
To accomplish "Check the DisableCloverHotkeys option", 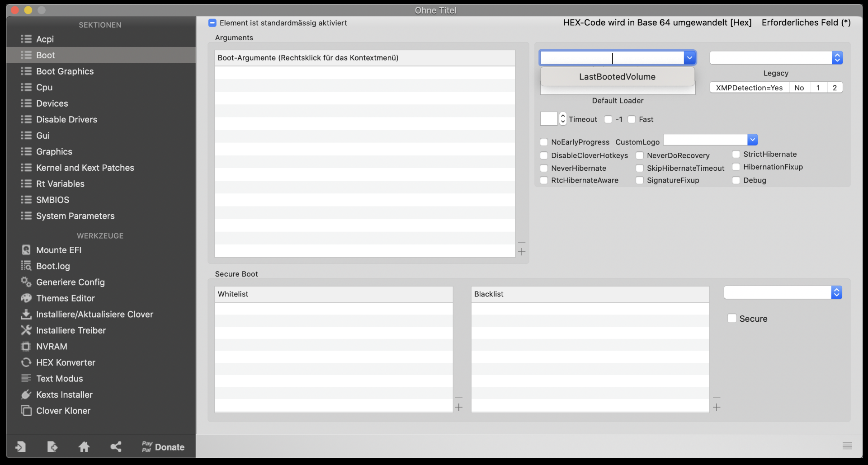I will 544,155.
